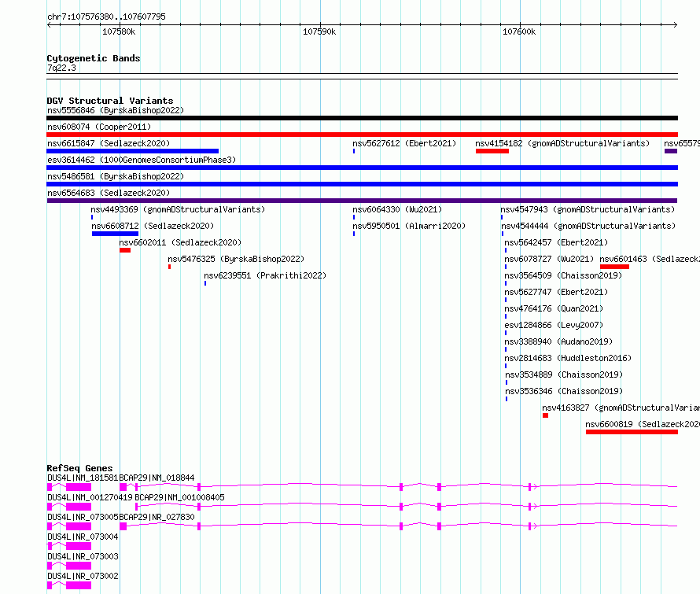Viewport: 700px width, 594px height.
Task: Click the magenta exon block under DUS4L|NR_073002
Action: pos(79,585)
